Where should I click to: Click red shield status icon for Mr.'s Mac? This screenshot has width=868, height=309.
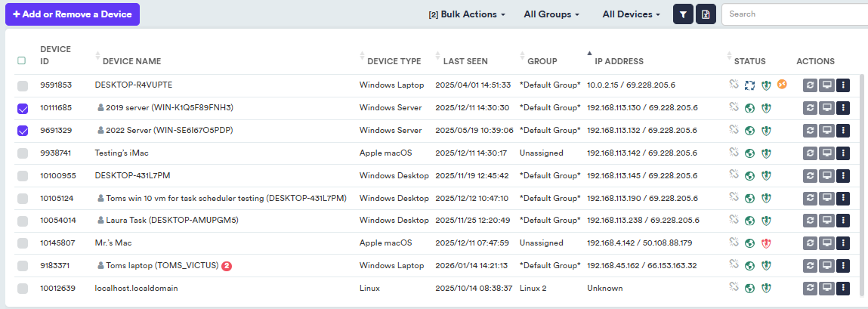pyautogui.click(x=765, y=243)
